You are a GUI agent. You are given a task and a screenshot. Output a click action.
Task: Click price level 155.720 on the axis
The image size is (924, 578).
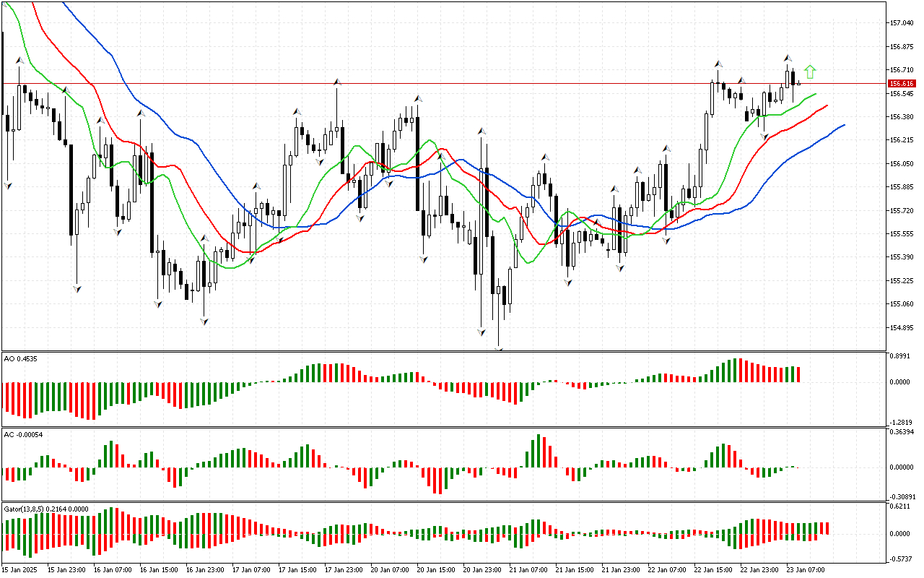(x=902, y=211)
